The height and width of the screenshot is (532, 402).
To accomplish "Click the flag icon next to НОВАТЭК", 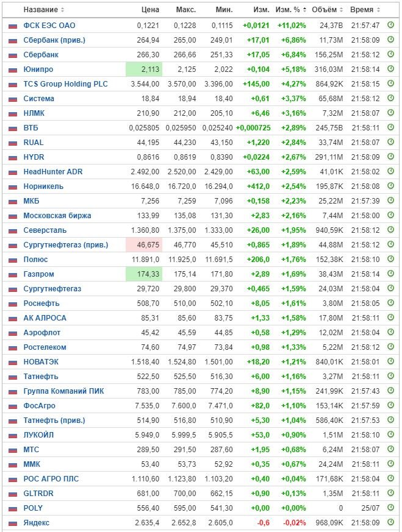I will [x=13, y=363].
